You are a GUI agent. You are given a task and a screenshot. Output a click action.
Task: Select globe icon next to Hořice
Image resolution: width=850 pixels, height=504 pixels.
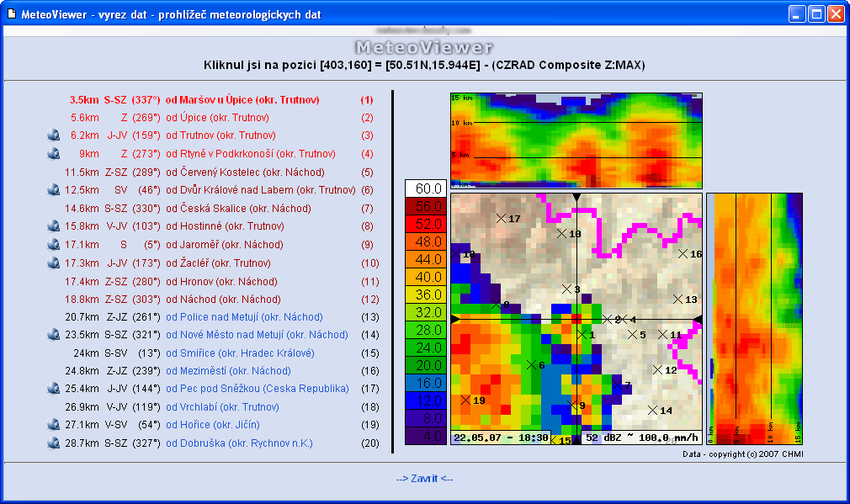click(53, 424)
